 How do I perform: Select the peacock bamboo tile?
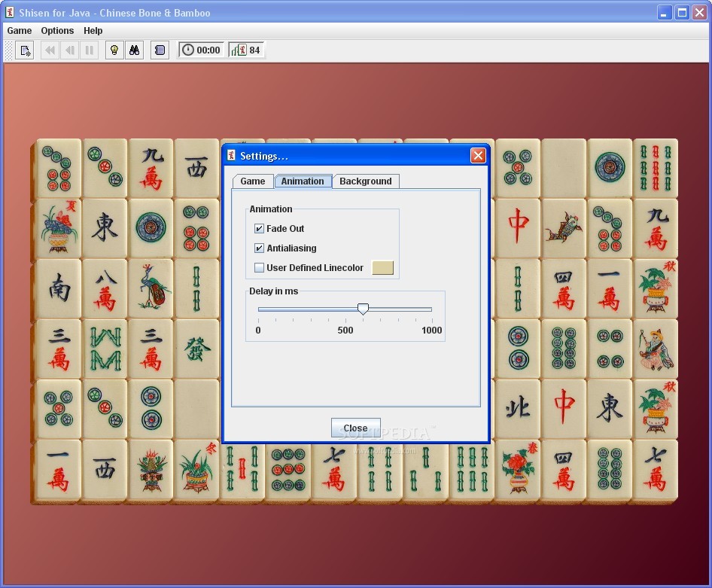tap(151, 288)
